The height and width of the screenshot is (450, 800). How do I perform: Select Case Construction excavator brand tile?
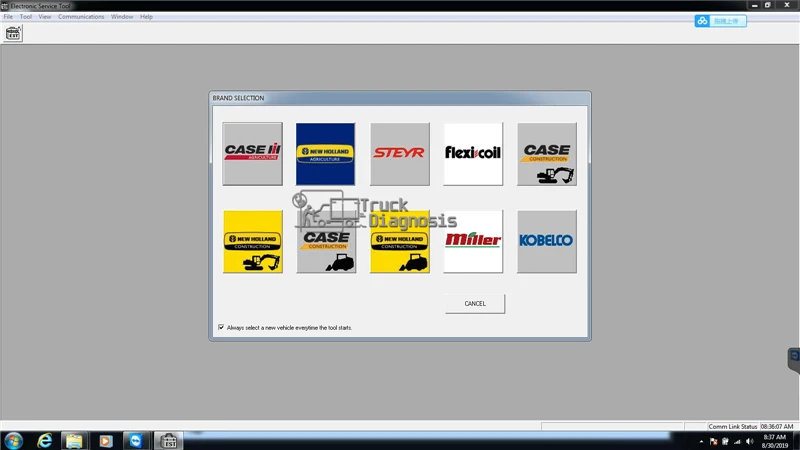click(547, 154)
